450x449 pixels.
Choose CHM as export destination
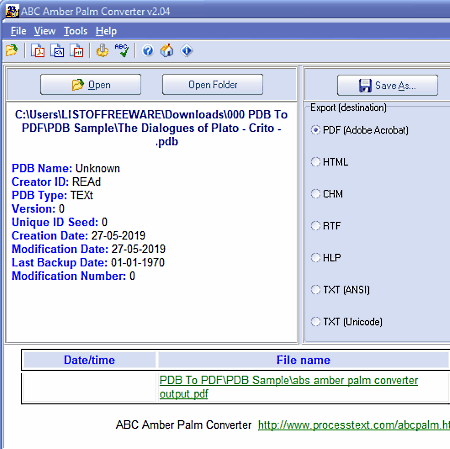pyautogui.click(x=327, y=194)
